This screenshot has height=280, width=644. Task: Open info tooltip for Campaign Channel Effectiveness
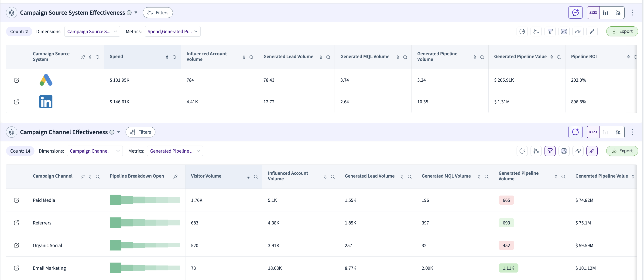tap(112, 132)
